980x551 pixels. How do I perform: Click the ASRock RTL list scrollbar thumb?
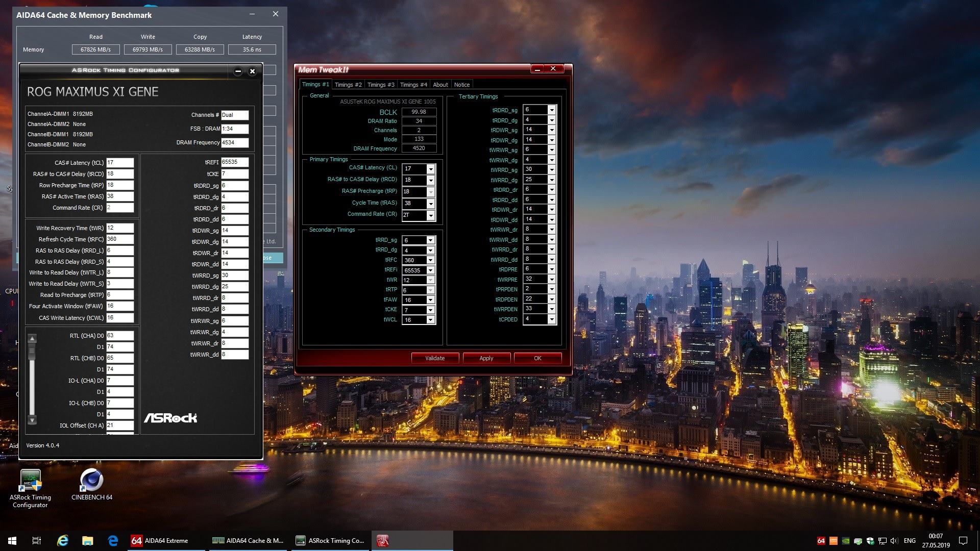point(32,351)
